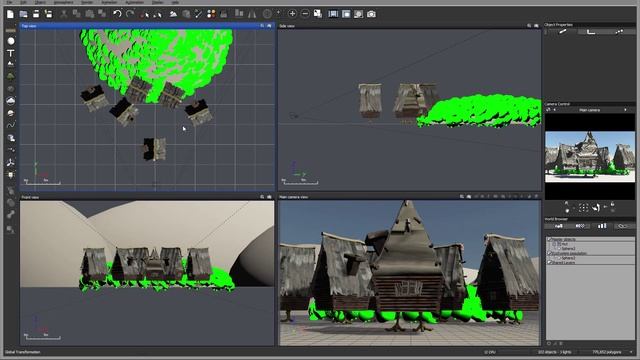
Task: Select the planet tool in the left toolbar
Action: pos(11,113)
